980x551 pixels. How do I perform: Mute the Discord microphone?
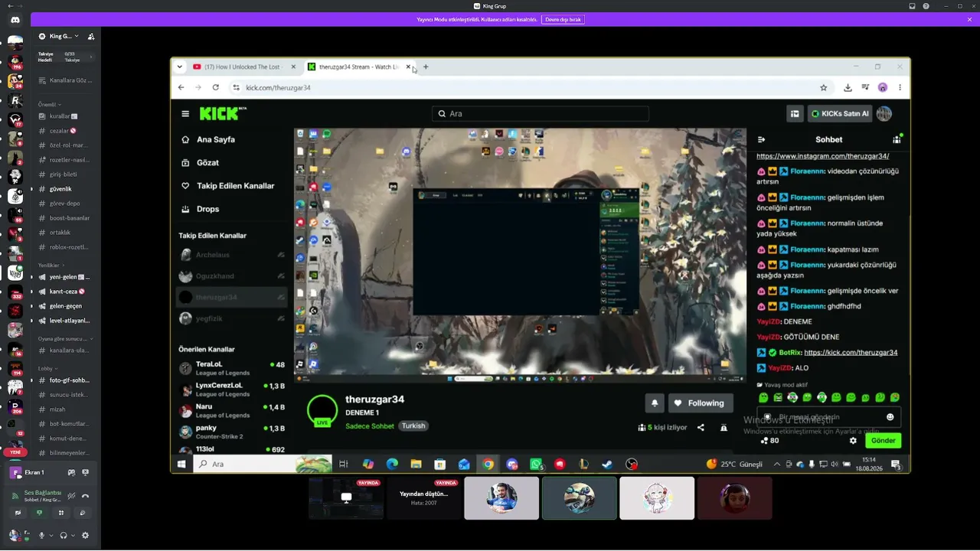point(41,536)
